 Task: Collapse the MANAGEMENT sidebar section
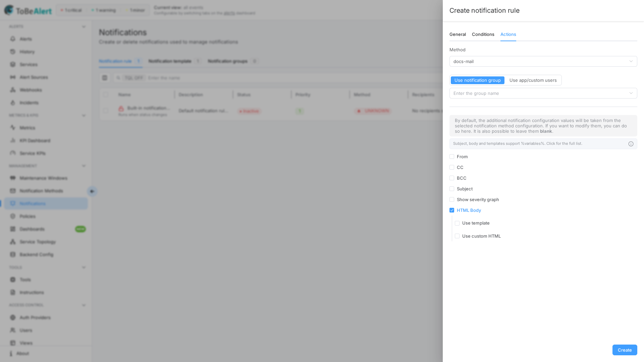coord(84,166)
